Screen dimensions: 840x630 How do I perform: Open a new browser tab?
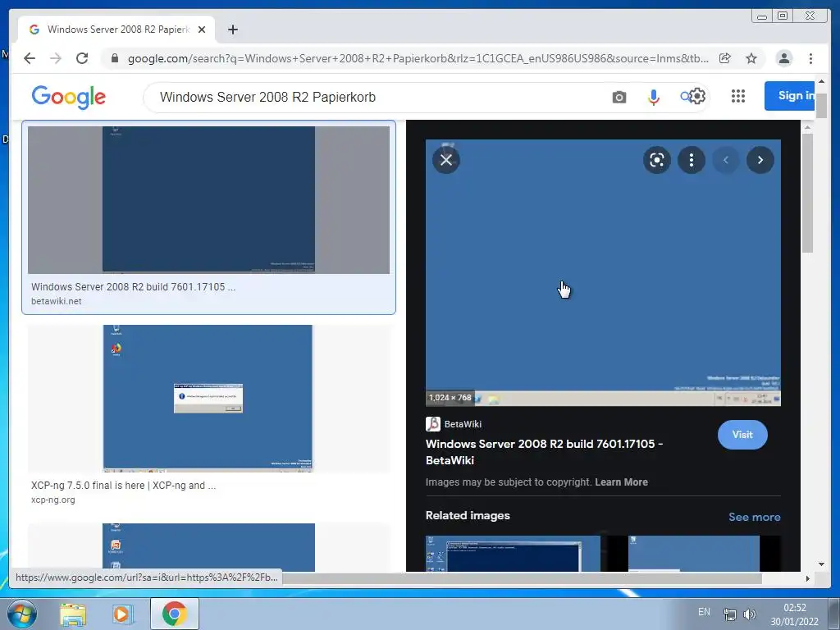232,30
